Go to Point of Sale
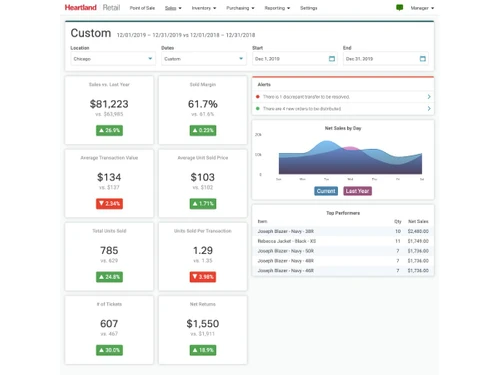 [x=142, y=8]
